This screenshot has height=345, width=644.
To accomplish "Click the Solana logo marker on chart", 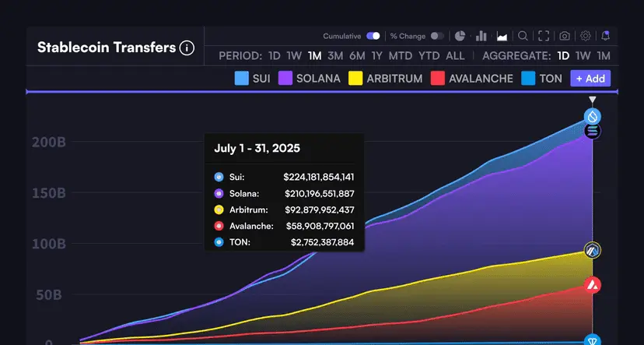I will pyautogui.click(x=592, y=131).
